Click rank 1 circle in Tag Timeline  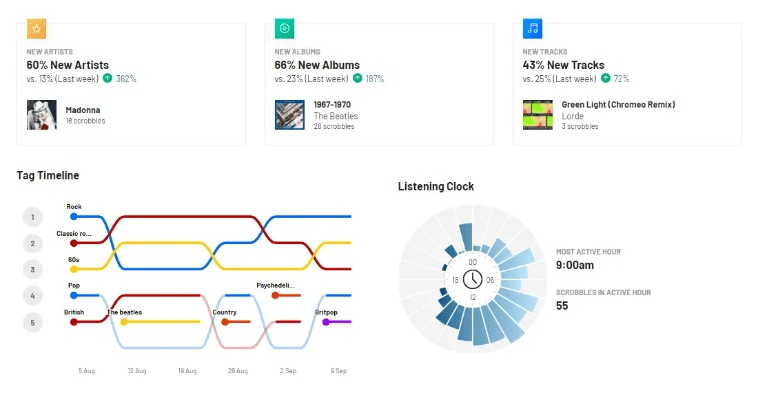pos(33,217)
